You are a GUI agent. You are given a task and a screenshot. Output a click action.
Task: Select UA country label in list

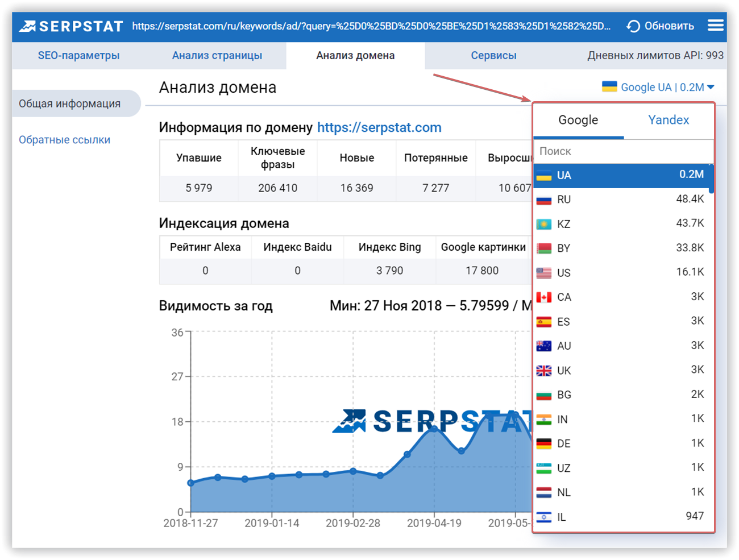point(564,175)
